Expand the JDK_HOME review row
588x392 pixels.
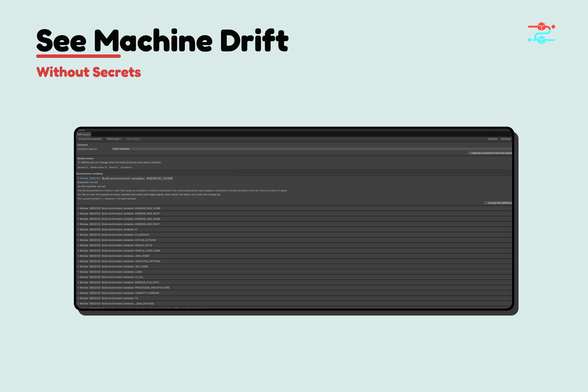[x=294, y=267]
